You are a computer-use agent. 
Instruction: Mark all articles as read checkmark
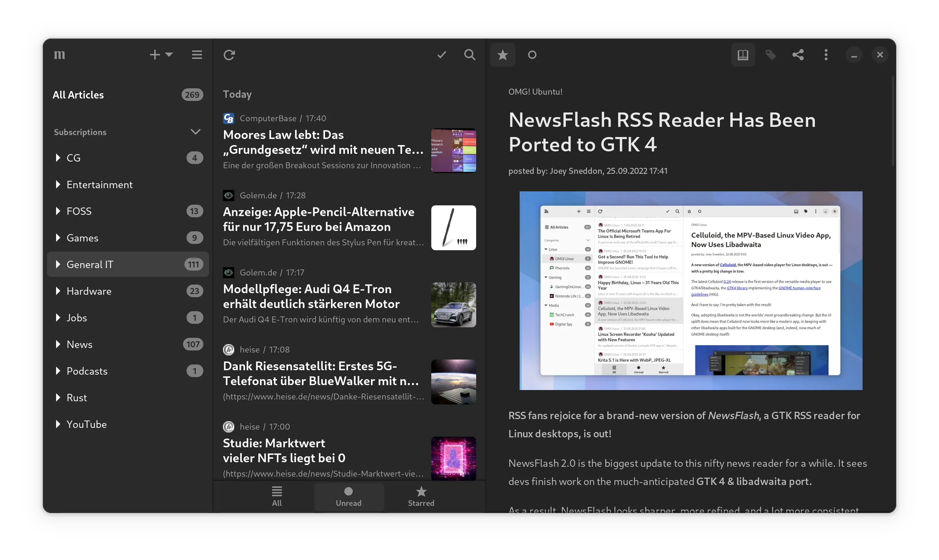pyautogui.click(x=441, y=55)
